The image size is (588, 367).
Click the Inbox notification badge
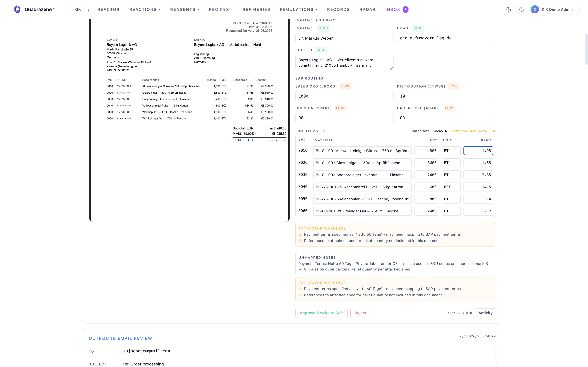tap(405, 10)
